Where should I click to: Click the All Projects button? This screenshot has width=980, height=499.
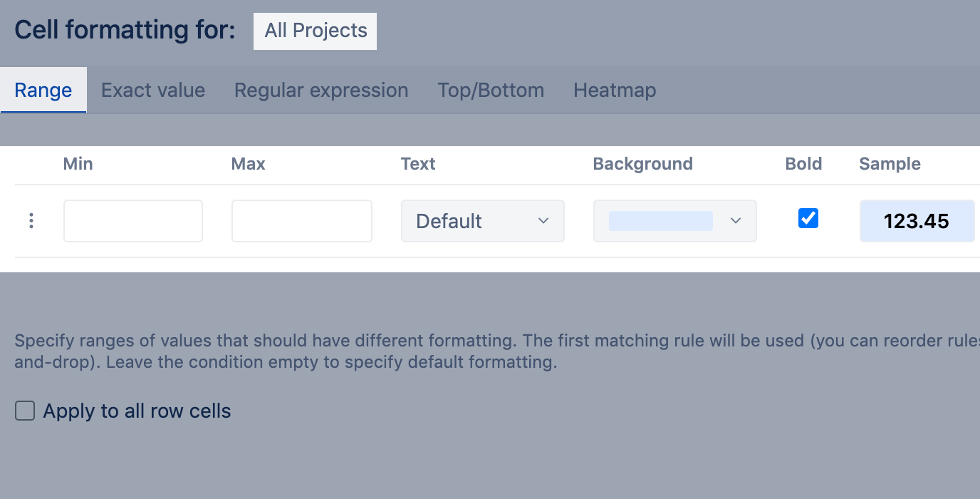[x=316, y=31]
